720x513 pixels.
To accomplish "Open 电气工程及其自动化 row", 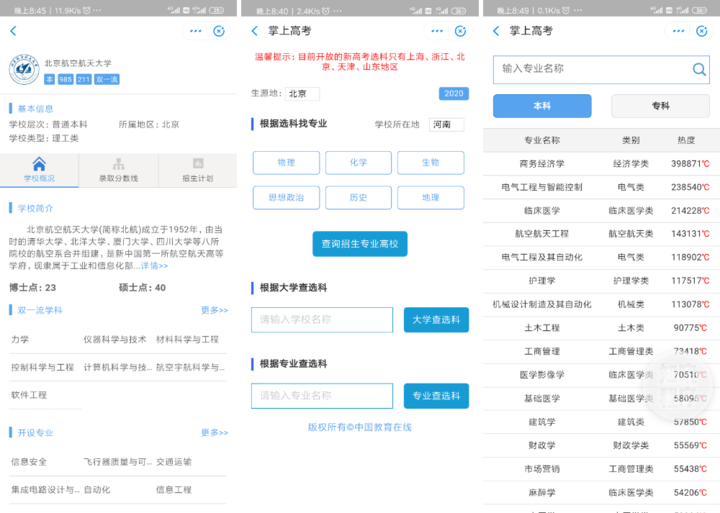I will [601, 257].
